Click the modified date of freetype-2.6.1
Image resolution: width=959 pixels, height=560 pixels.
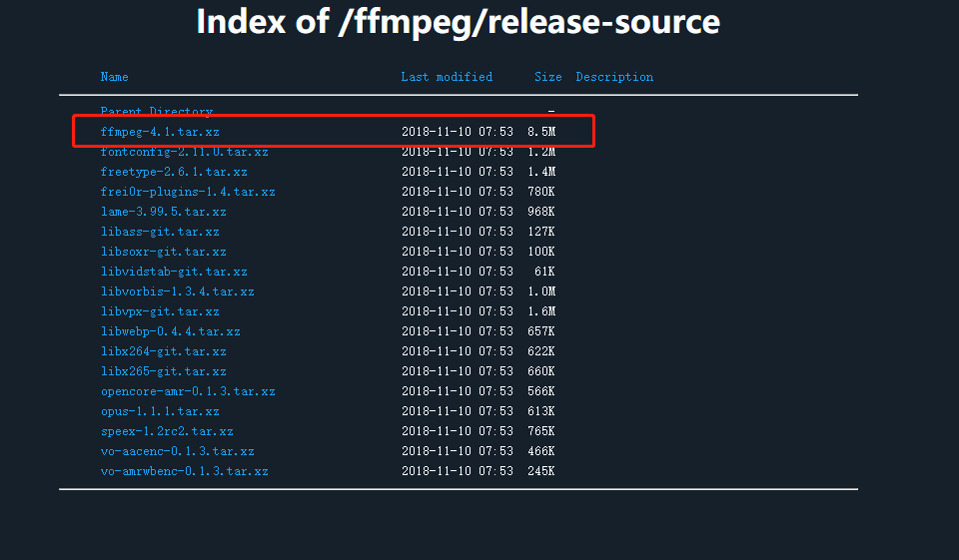pos(458,172)
